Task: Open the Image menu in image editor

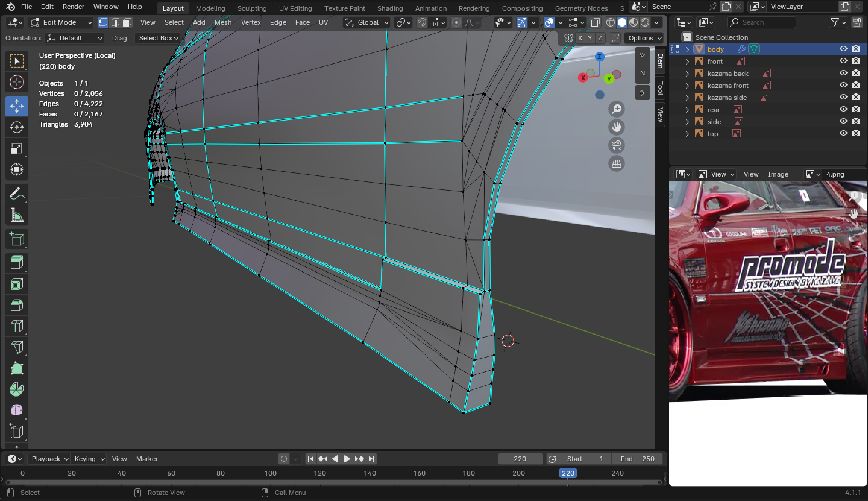Action: (778, 174)
